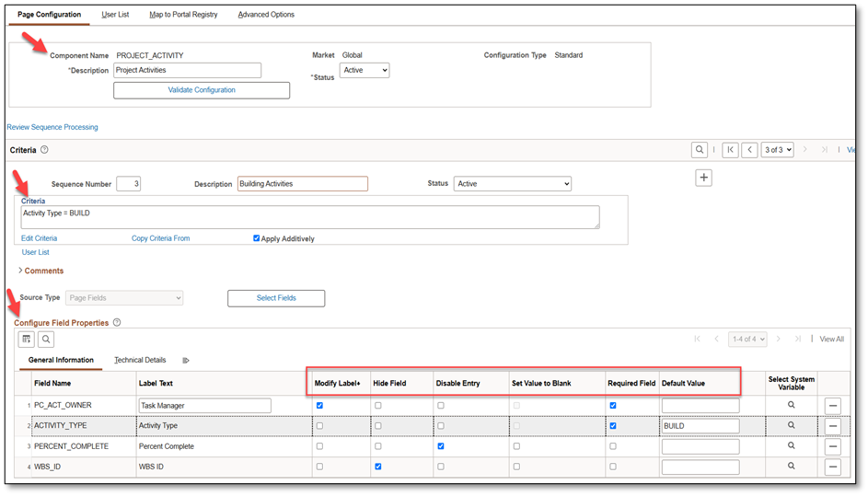Toggle Apply Additively checkbox
Viewport: 868px width, 496px height.
click(x=256, y=238)
